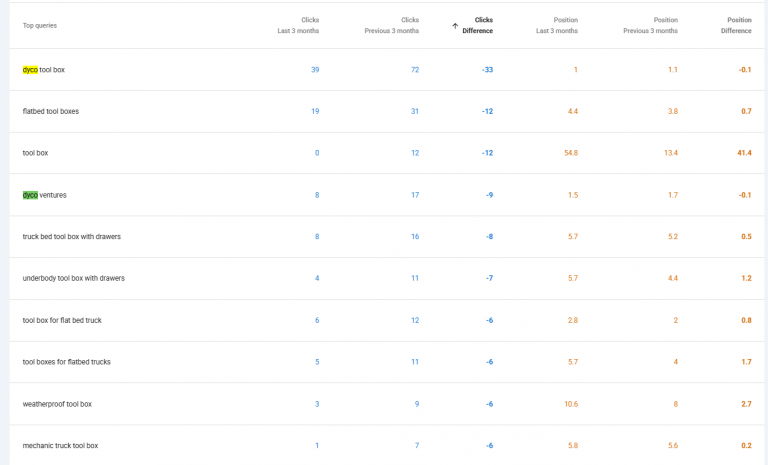Image resolution: width=768 pixels, height=465 pixels.
Task: Select the 'flatbed tool boxes' query
Action: pyautogui.click(x=50, y=111)
